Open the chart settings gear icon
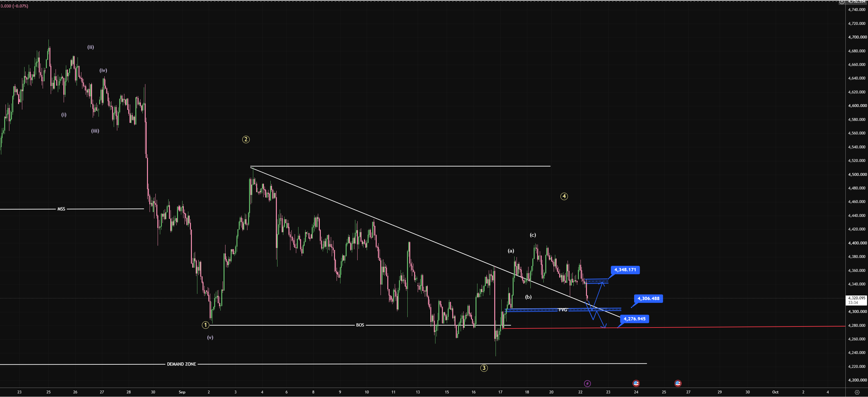868x397 pixels. [x=857, y=392]
